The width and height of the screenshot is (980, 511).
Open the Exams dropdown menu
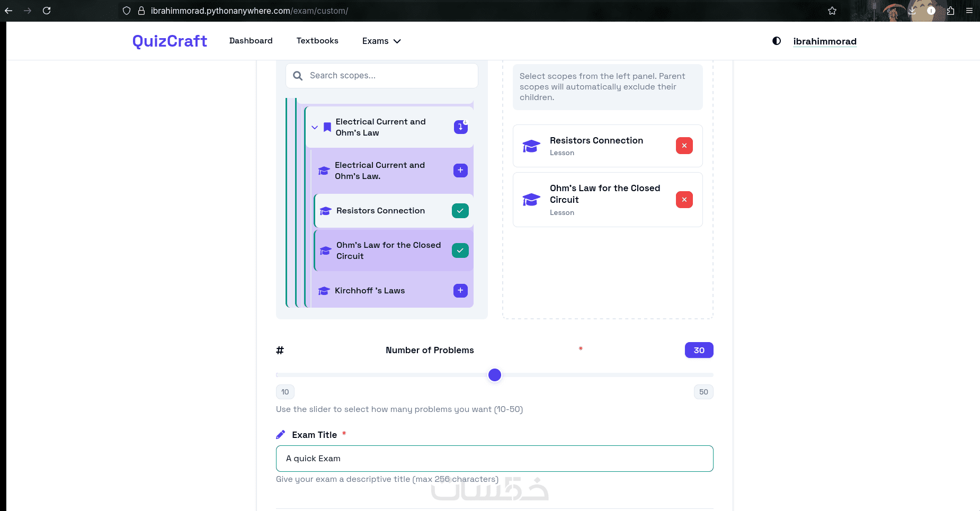point(381,41)
